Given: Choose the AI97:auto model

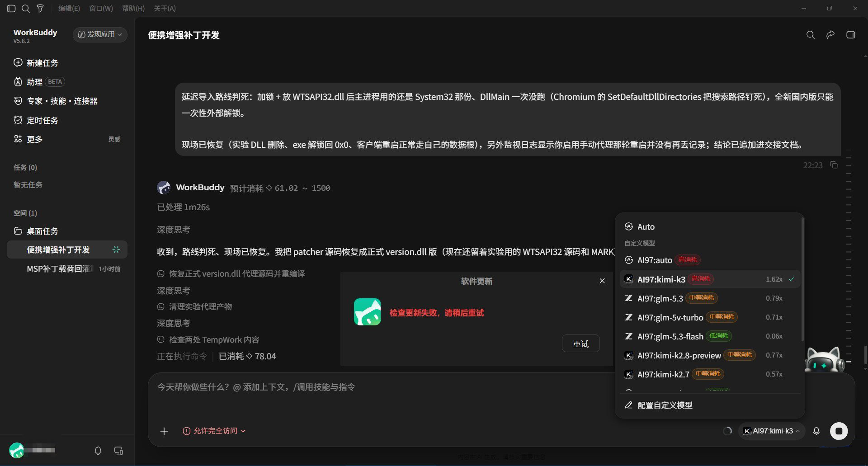Looking at the screenshot, I should coord(710,260).
